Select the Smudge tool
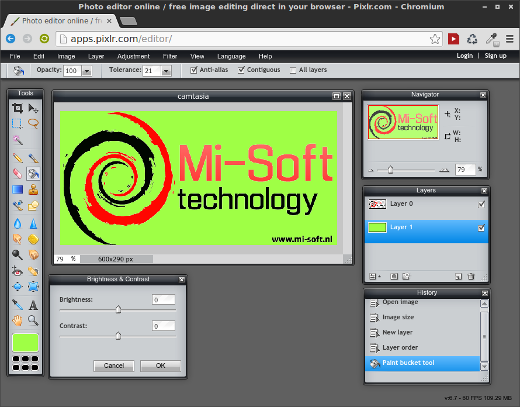This screenshot has width=520, height=407. (x=17, y=239)
